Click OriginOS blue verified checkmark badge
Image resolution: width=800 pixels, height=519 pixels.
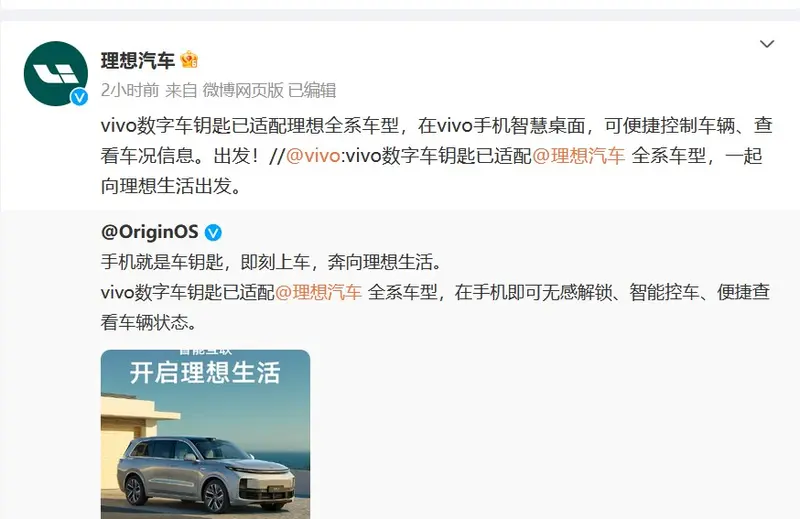point(213,233)
